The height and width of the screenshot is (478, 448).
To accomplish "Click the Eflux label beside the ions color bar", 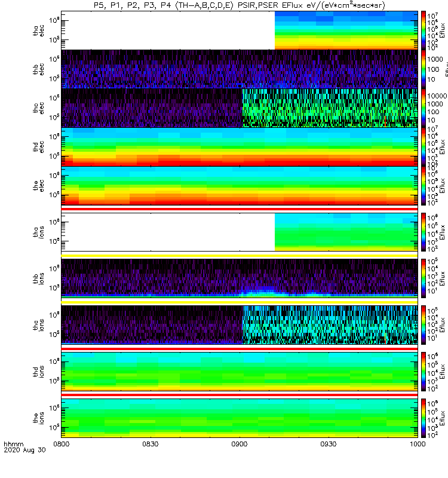I will tap(442, 418).
